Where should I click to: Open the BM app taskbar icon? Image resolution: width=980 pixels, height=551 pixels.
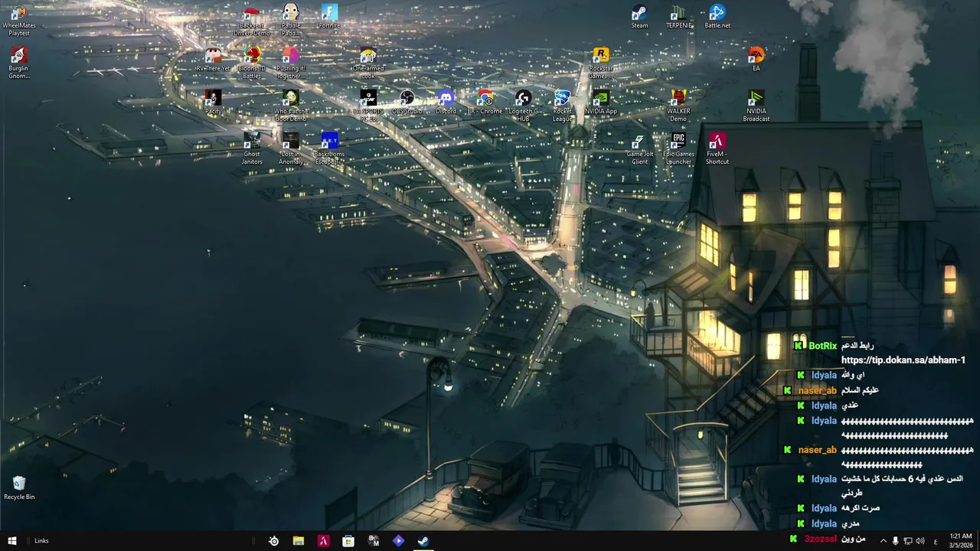point(374,541)
